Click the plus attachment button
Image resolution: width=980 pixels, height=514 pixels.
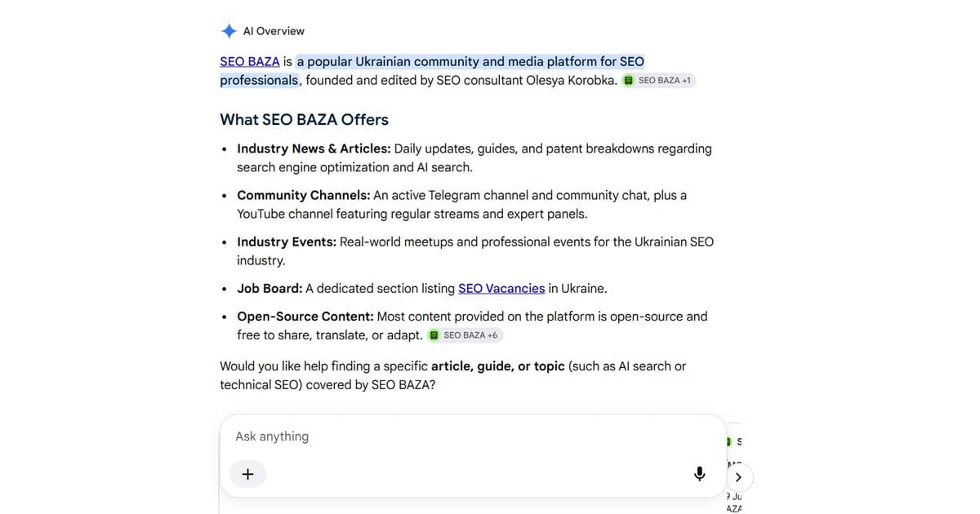tap(248, 474)
